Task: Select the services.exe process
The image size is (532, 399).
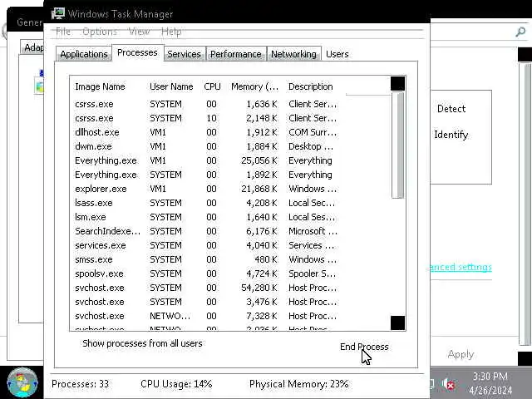Action: coord(206,245)
